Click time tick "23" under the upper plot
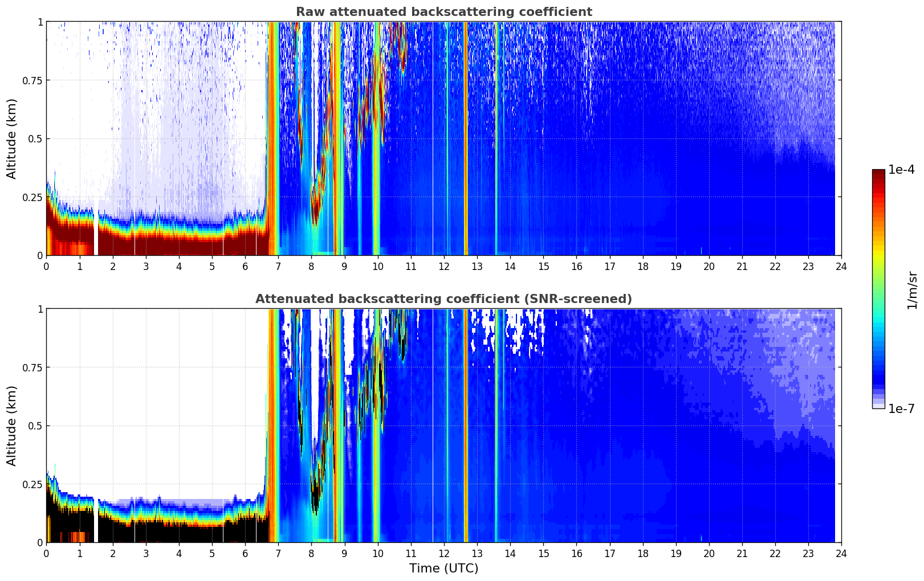 [x=808, y=266]
